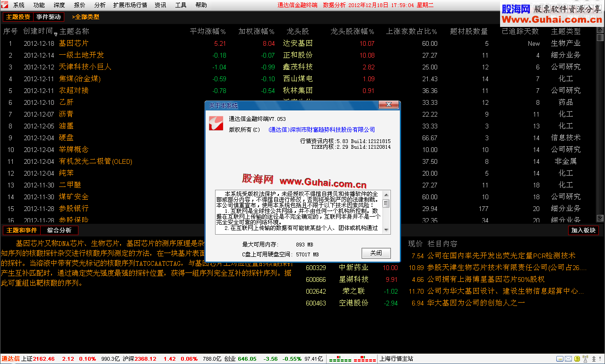The width and height of the screenshot is (605, 364).
Task: Open the notes icon in status bar
Action: pyautogui.click(x=560, y=359)
